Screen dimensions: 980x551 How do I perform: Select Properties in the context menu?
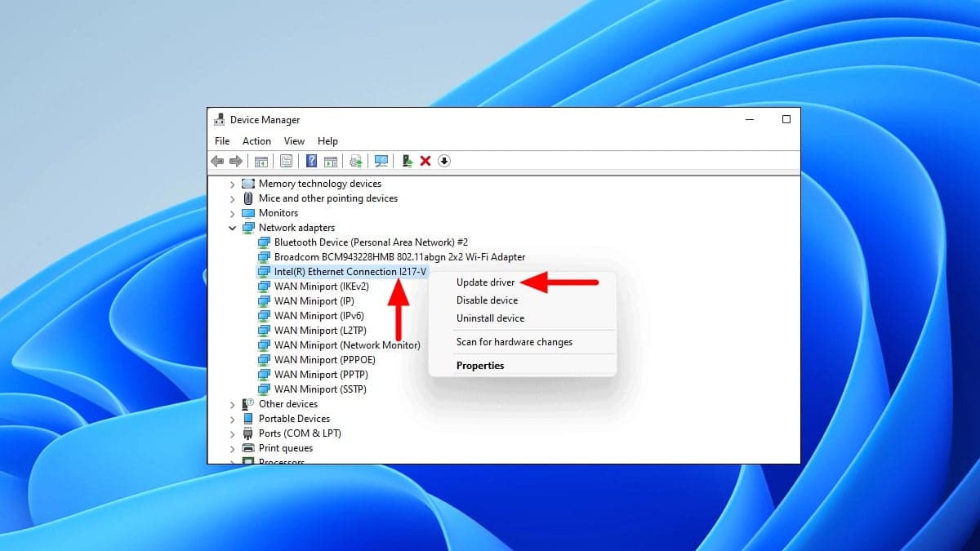pos(480,365)
